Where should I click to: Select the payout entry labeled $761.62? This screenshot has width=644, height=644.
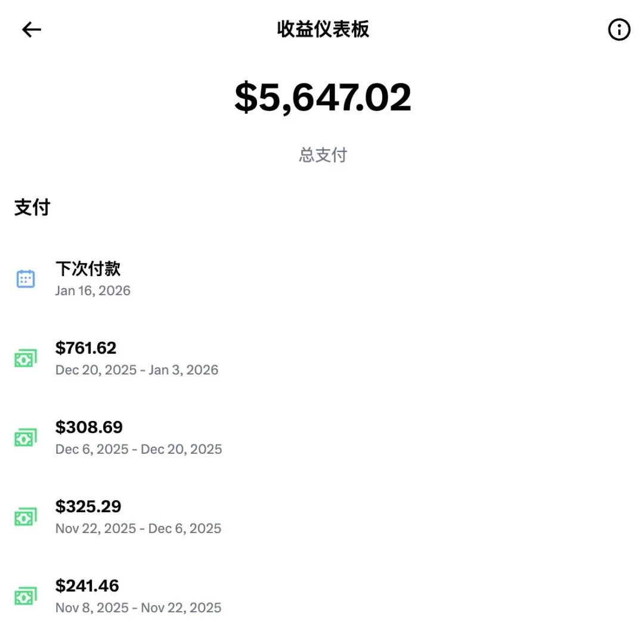pos(86,348)
